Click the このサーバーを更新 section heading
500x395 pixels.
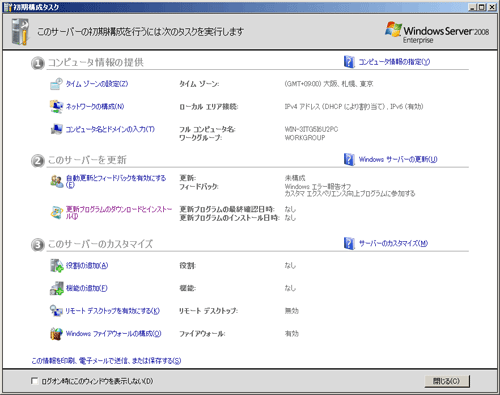(x=87, y=160)
